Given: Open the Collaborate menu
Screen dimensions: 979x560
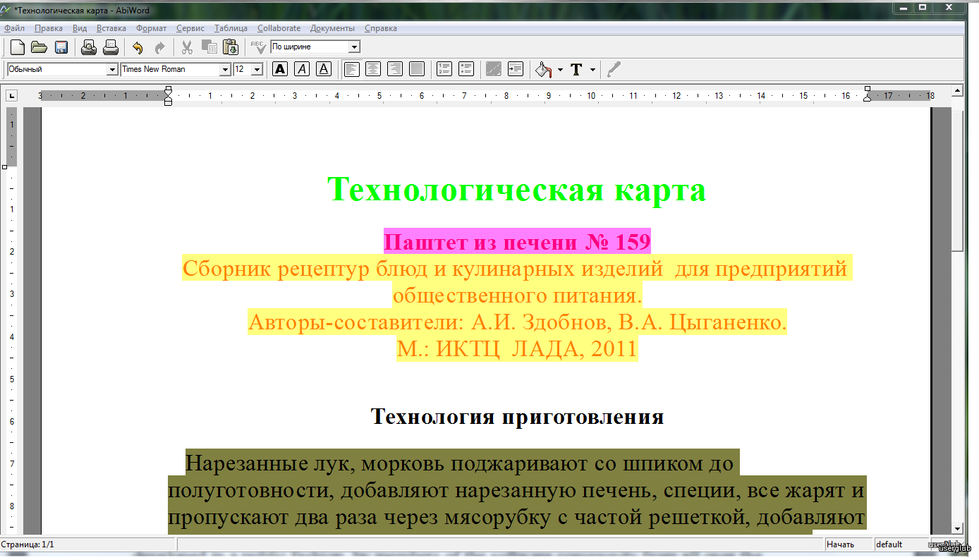Looking at the screenshot, I should point(279,28).
